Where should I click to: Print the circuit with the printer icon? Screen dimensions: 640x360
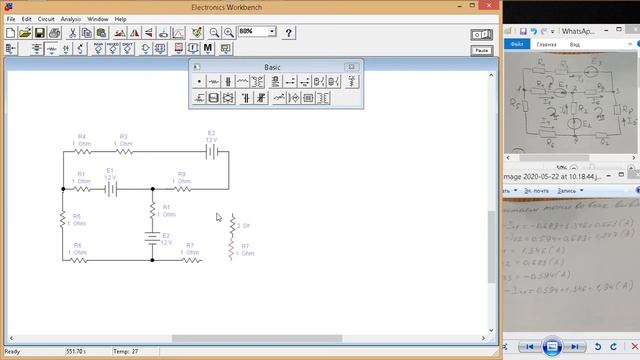(54, 33)
